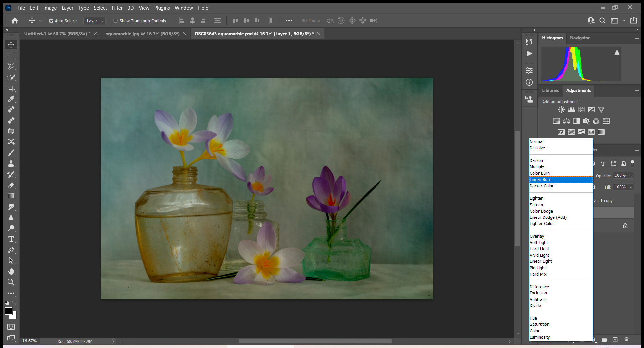Swap foreground and background colors
Image resolution: width=644 pixels, height=348 pixels.
pos(14,303)
